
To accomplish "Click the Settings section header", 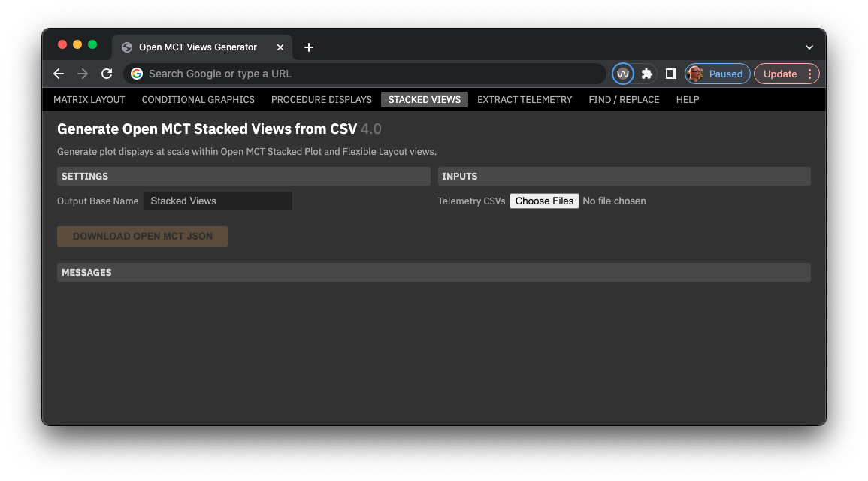I will point(243,176).
